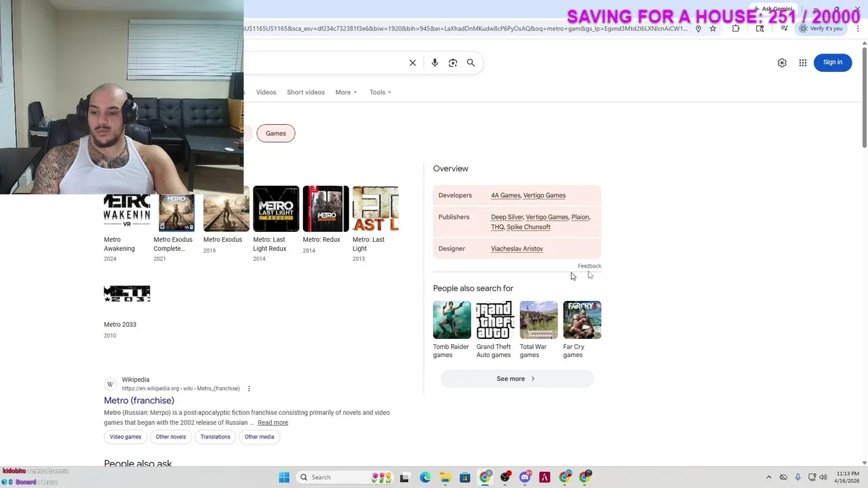This screenshot has height=488, width=868.
Task: Open the Windows Start menu
Action: pos(284,477)
